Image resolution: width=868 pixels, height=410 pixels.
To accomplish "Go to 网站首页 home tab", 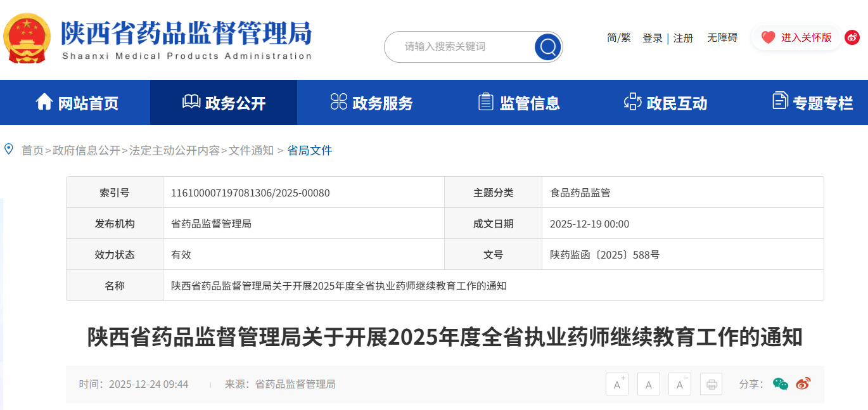I will pyautogui.click(x=77, y=103).
